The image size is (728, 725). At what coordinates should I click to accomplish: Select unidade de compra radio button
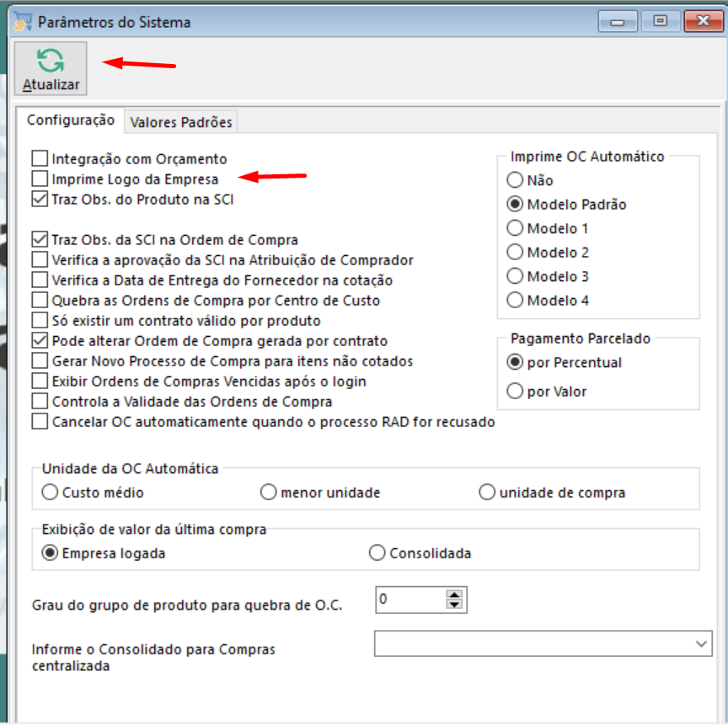(x=486, y=492)
